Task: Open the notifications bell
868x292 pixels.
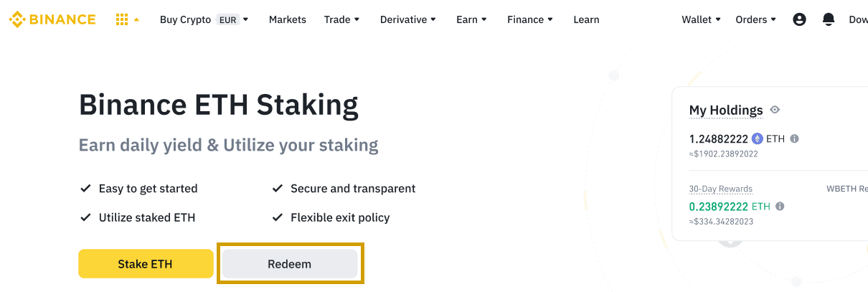Action: tap(829, 19)
